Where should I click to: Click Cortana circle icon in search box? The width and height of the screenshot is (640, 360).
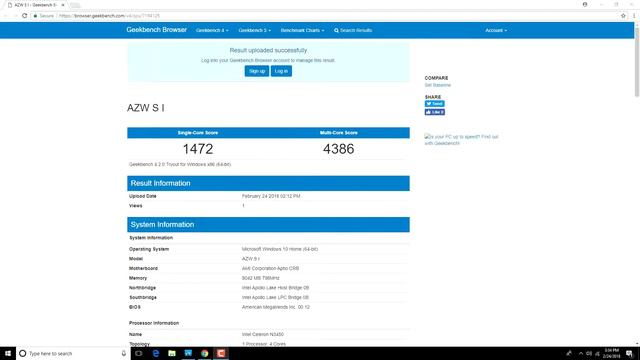pyautogui.click(x=23, y=353)
